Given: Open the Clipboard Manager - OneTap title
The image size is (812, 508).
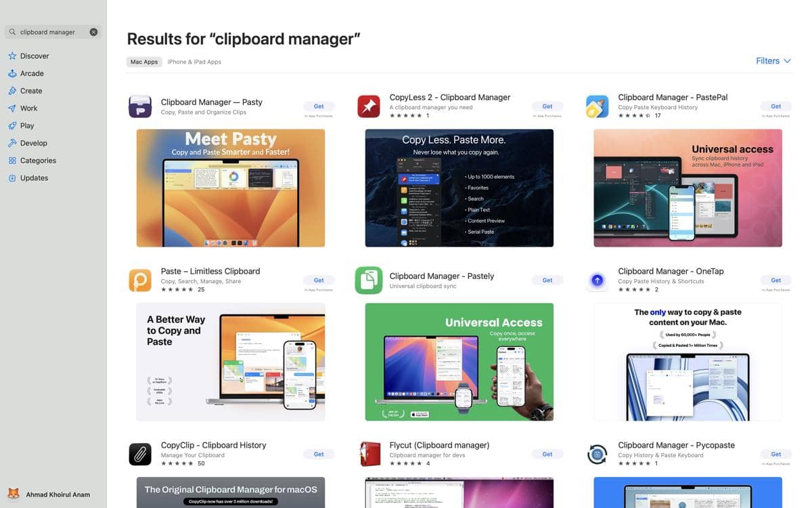Looking at the screenshot, I should 671,272.
